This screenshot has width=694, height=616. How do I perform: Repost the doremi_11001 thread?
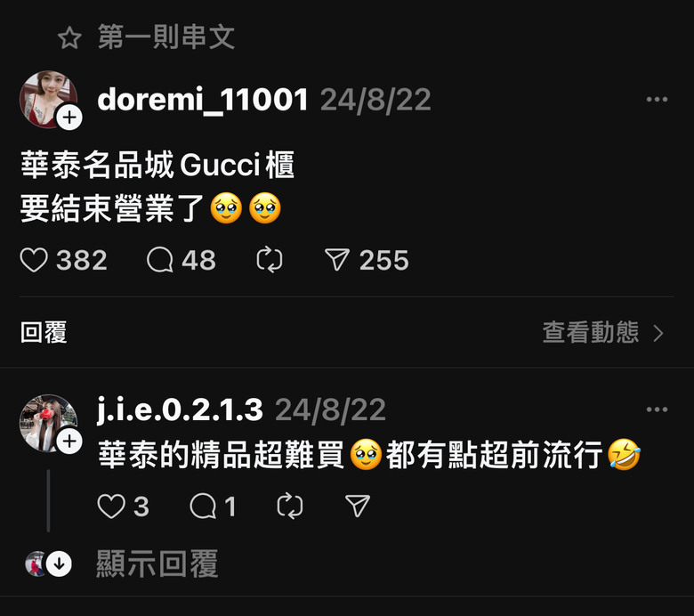tap(270, 260)
